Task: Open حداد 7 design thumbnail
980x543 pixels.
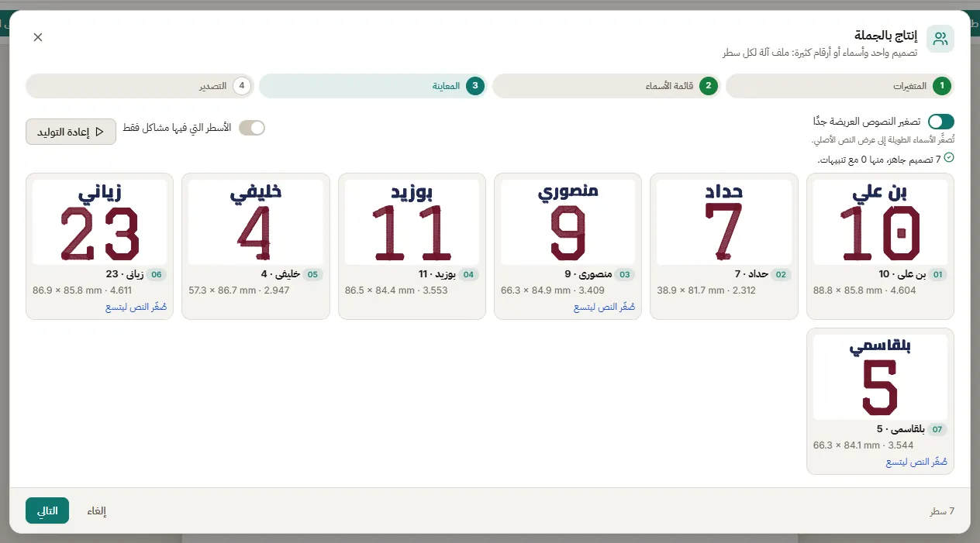Action: coord(724,222)
